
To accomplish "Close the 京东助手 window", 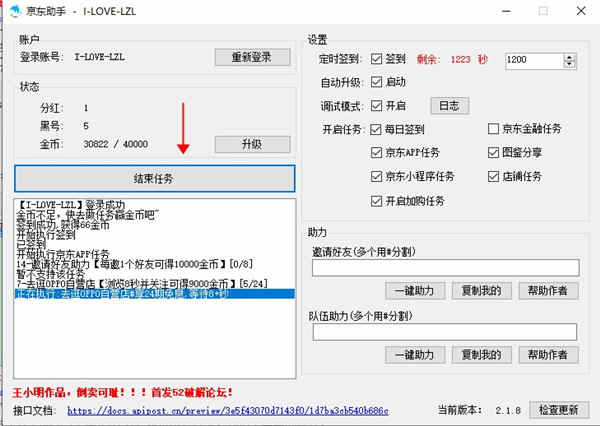I will coord(581,11).
